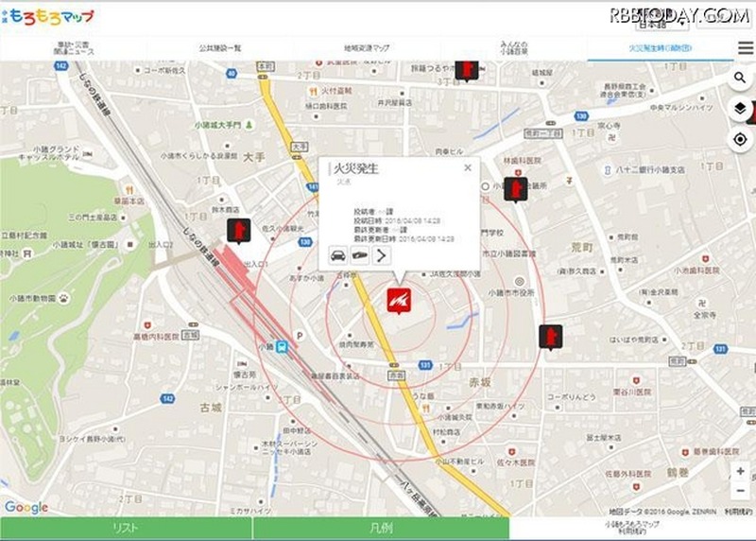Click the fire hydrant marker left of station
The image size is (756, 541).
239,230
